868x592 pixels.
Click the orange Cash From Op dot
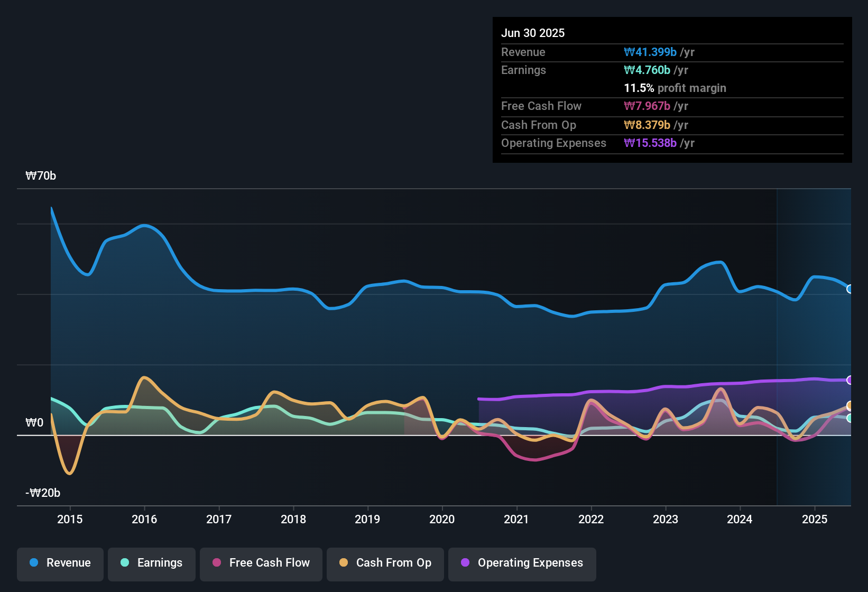tap(344, 563)
